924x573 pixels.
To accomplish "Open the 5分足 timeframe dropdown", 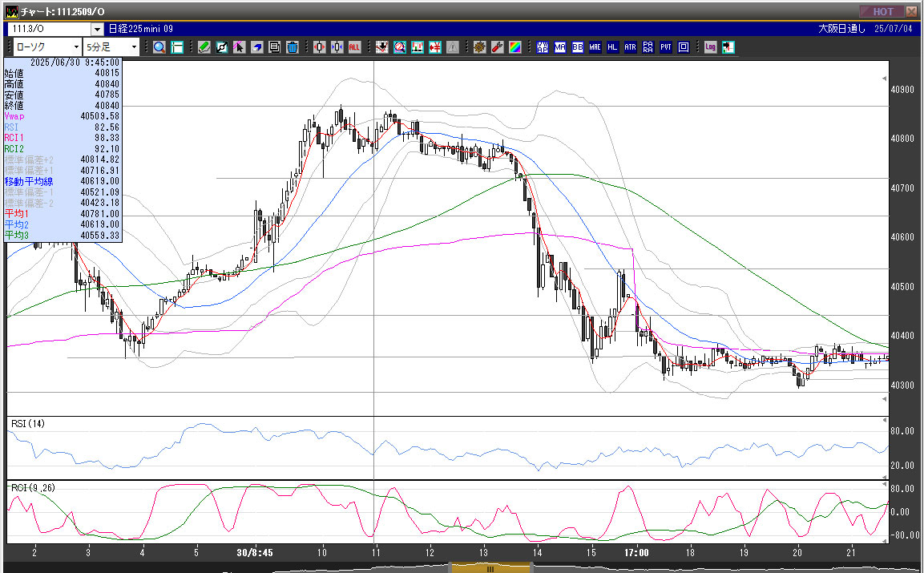I will coord(111,47).
